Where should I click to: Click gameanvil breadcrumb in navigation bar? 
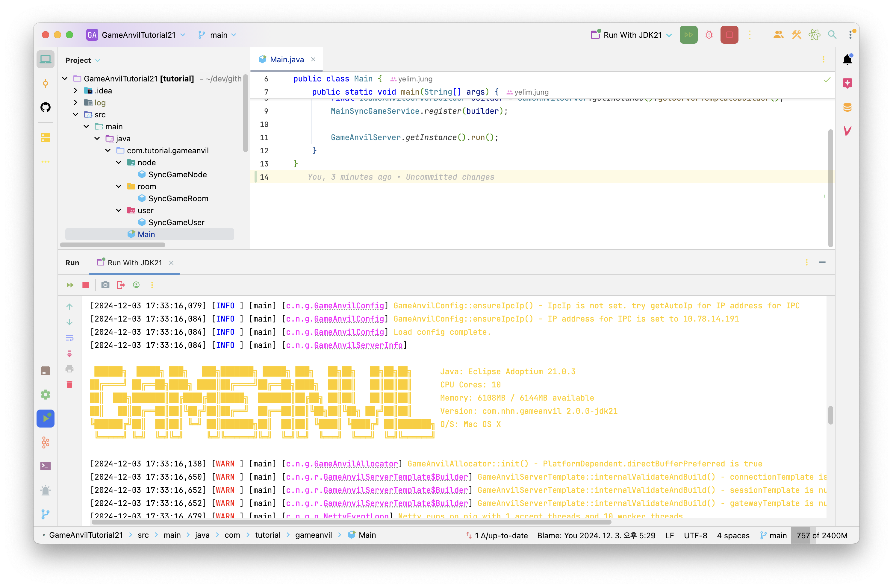click(313, 536)
